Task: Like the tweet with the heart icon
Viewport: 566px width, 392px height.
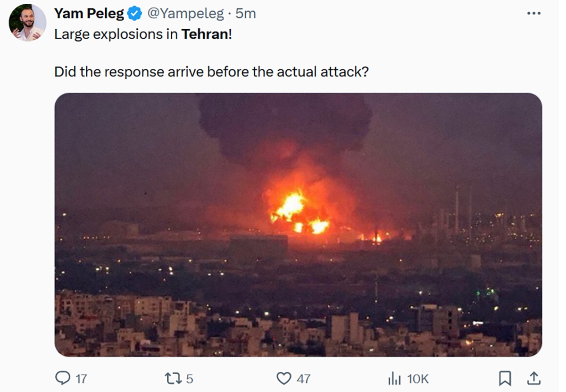Action: (283, 378)
